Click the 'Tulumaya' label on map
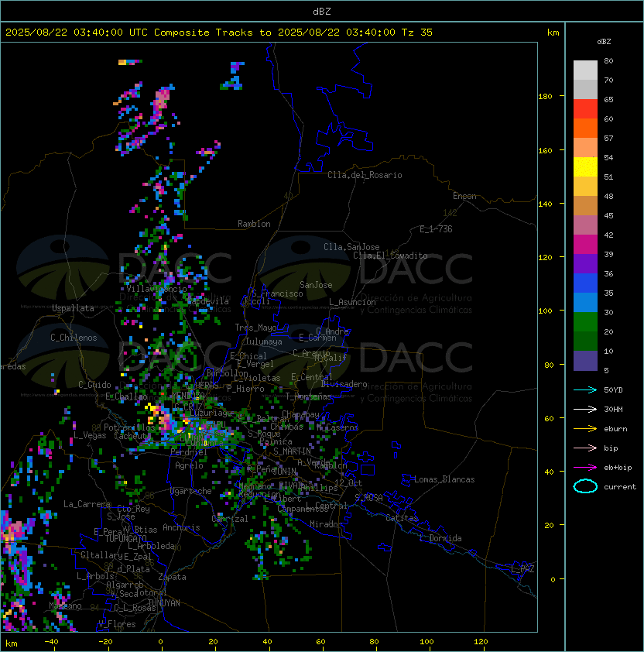The image size is (644, 652). click(264, 341)
